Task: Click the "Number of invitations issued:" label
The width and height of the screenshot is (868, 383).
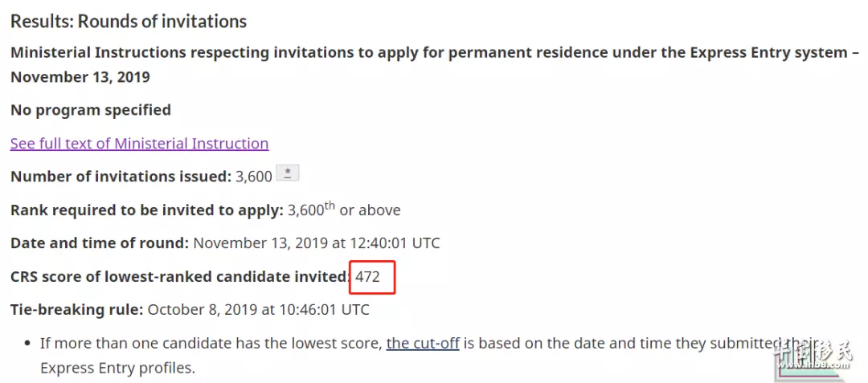Action: (x=121, y=177)
